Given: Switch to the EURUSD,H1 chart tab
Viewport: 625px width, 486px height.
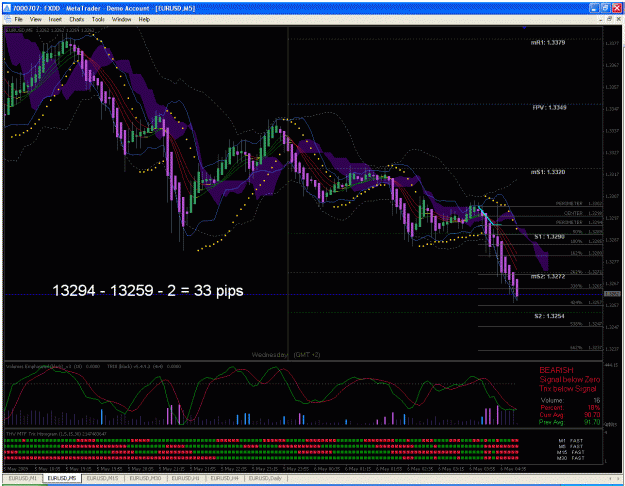Looking at the screenshot, I should pos(185,478).
